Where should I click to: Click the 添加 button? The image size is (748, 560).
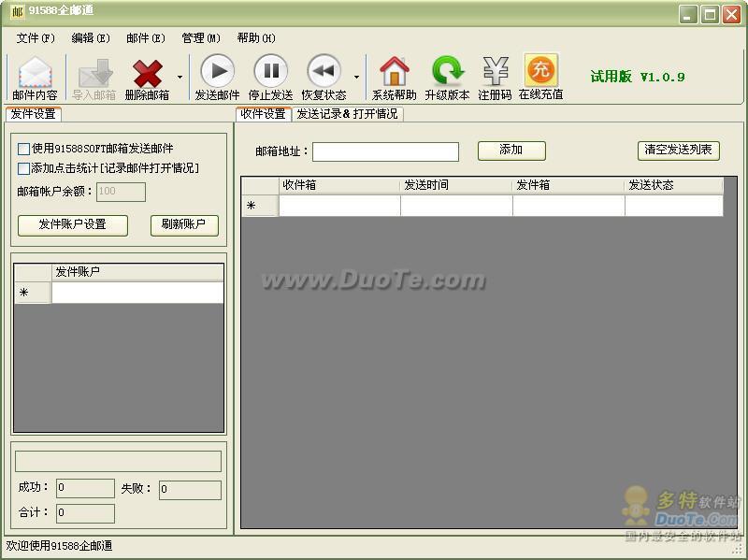(511, 151)
